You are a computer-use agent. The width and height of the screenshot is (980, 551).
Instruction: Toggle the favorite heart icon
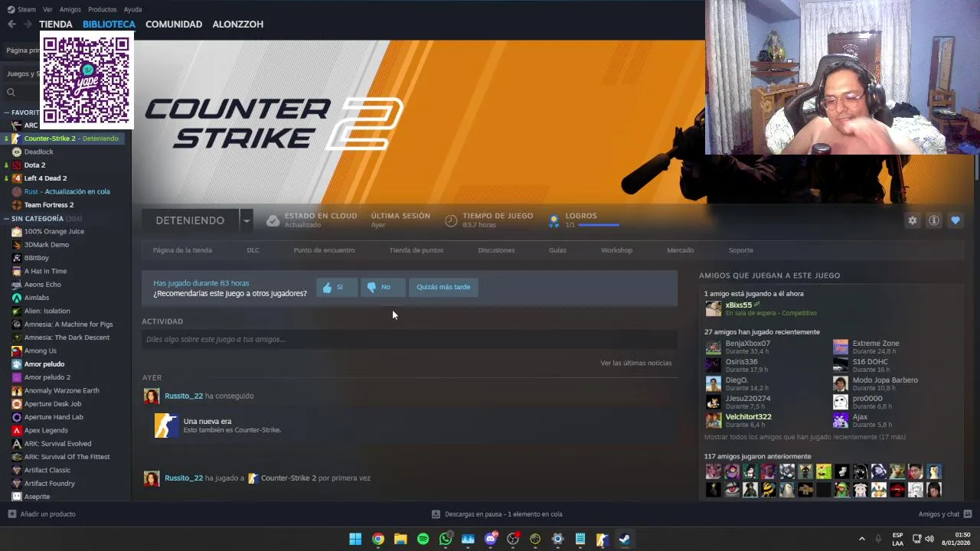click(955, 220)
